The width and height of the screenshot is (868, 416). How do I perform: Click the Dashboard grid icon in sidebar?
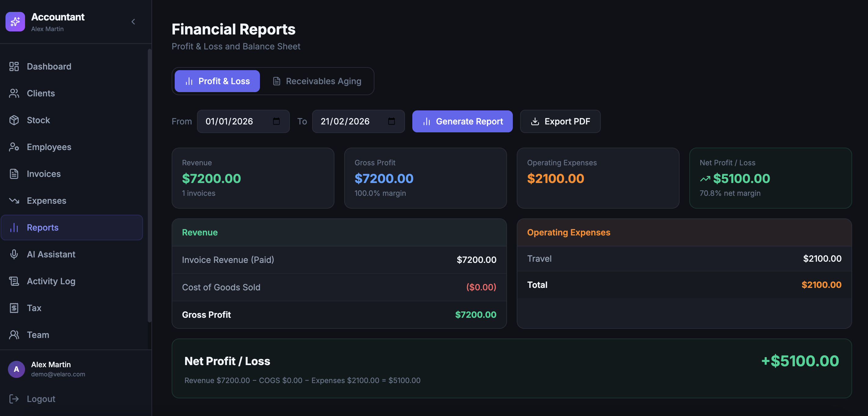pos(14,66)
